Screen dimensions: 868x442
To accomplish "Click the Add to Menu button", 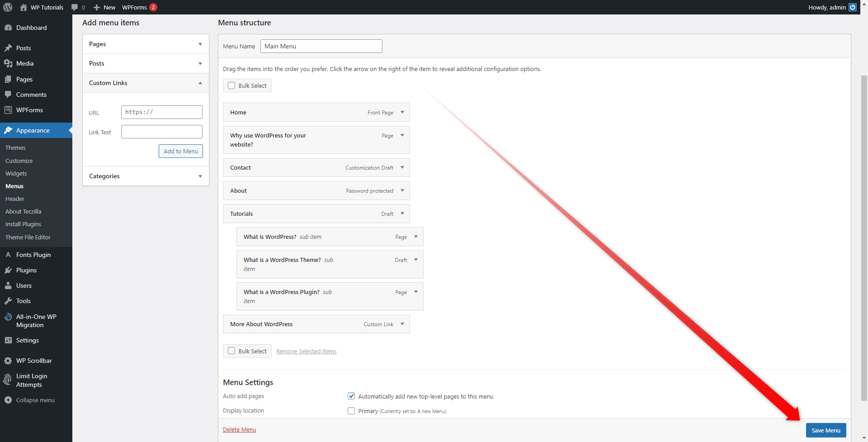I will coord(181,151).
